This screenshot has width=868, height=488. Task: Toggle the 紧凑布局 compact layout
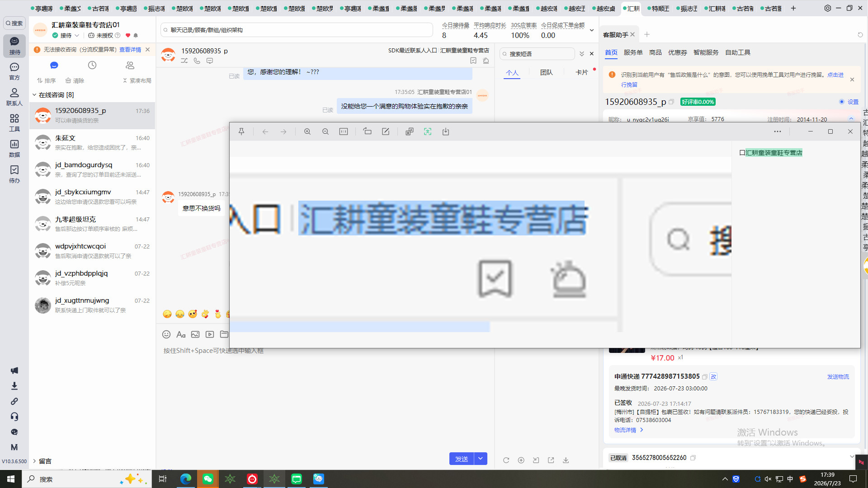(x=137, y=81)
